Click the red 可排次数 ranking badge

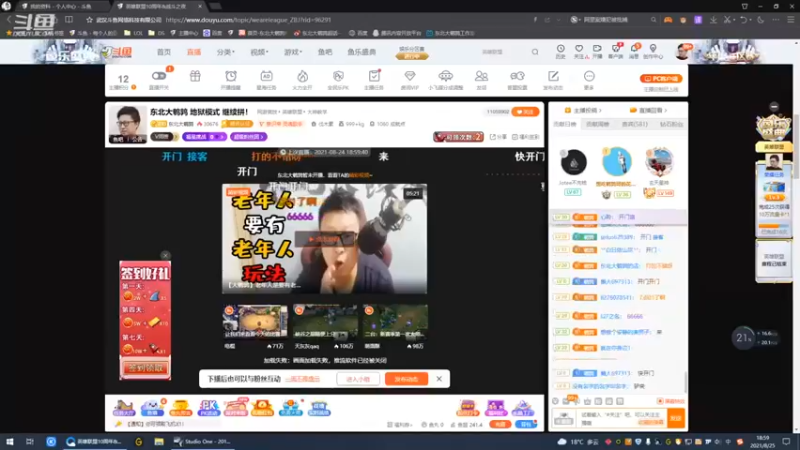(458, 137)
